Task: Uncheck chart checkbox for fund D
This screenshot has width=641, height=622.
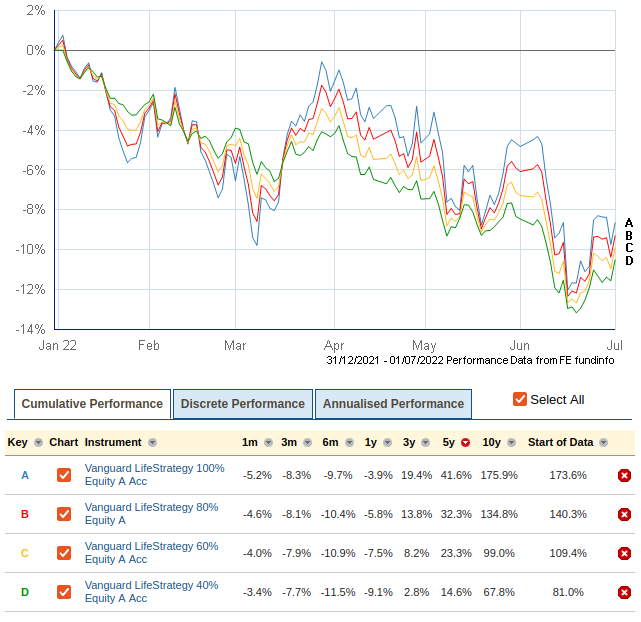Action: click(64, 592)
